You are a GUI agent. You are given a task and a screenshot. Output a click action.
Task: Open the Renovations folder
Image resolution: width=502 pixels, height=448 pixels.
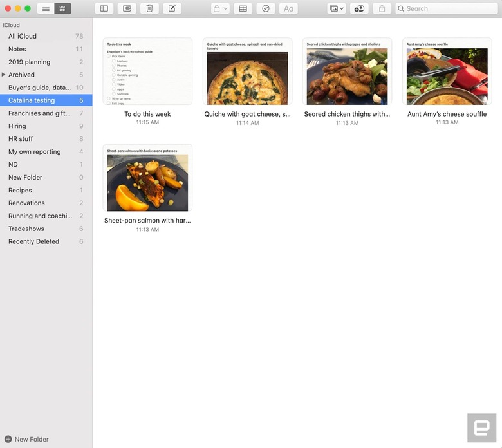coord(46,203)
